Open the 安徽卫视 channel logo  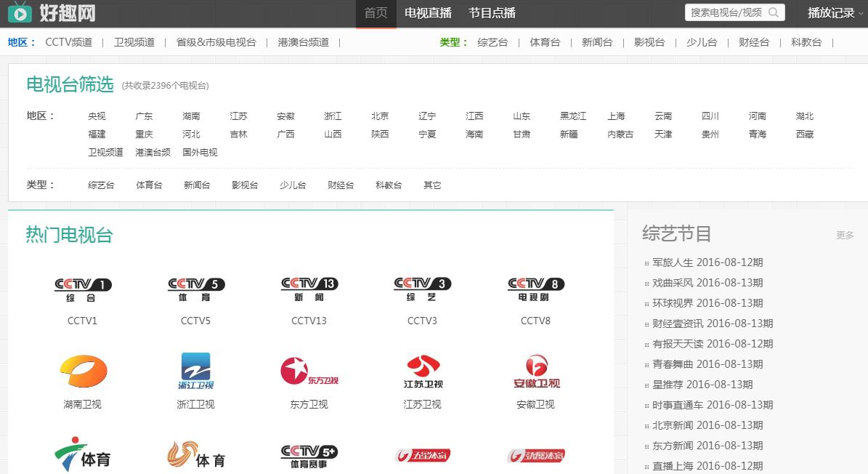[x=535, y=371]
